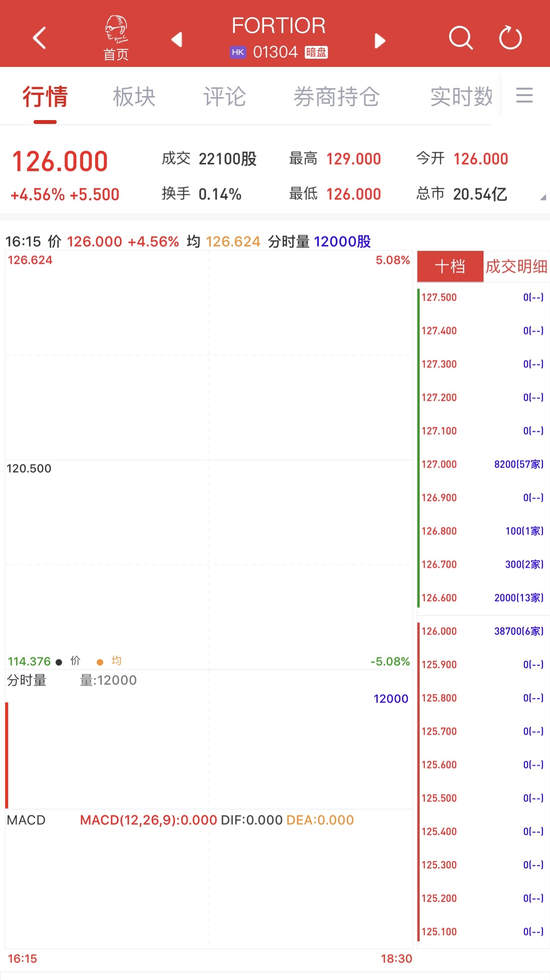550x980 pixels.
Task: Go to next stock with right triangle
Action: click(x=380, y=41)
